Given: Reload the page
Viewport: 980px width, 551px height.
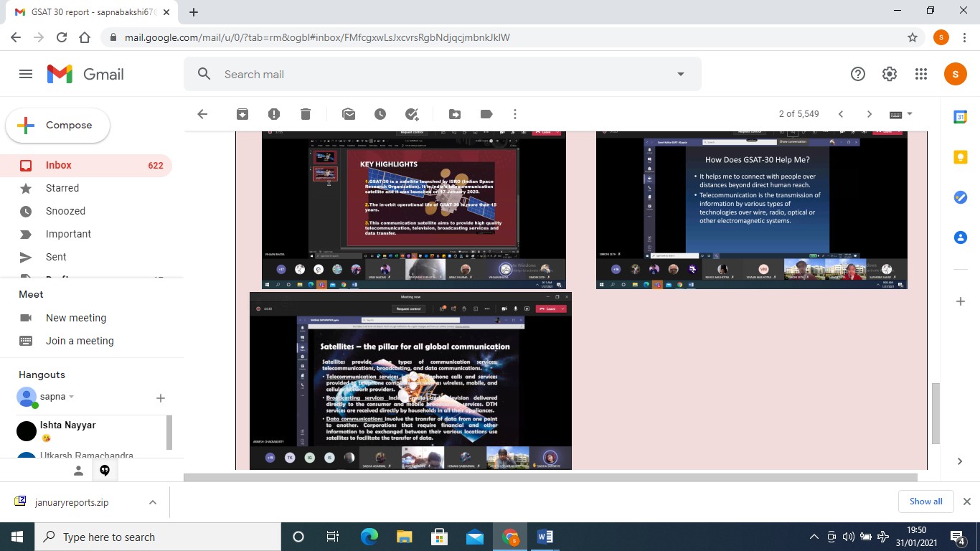Looking at the screenshot, I should point(62,37).
